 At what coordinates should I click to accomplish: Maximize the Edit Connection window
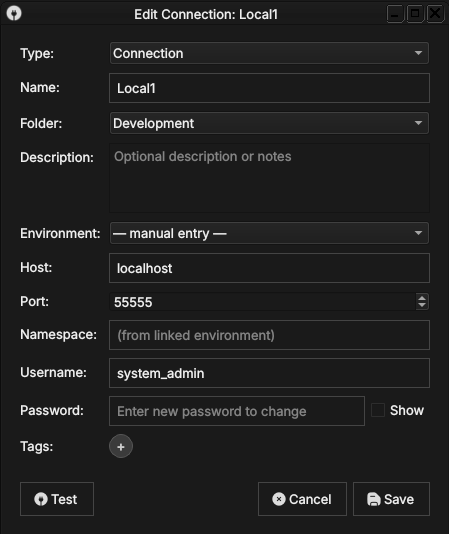click(415, 14)
